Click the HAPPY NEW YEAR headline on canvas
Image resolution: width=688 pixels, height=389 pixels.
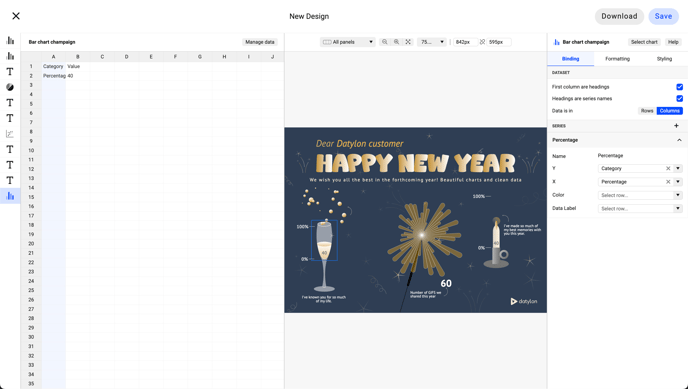(x=415, y=164)
